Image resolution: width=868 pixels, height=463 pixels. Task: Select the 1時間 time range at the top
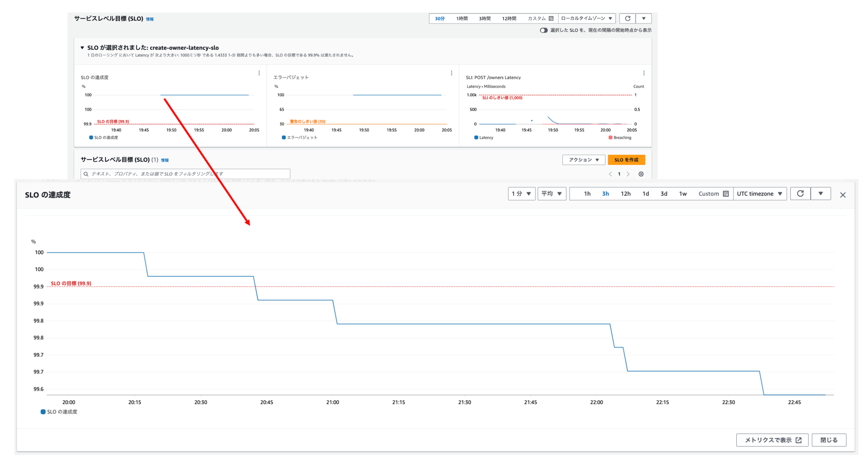[462, 19]
